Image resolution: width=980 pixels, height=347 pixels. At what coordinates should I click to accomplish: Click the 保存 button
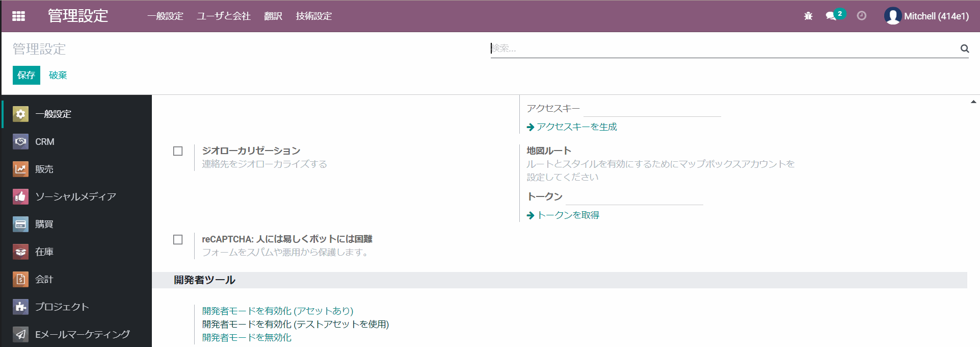(27, 75)
